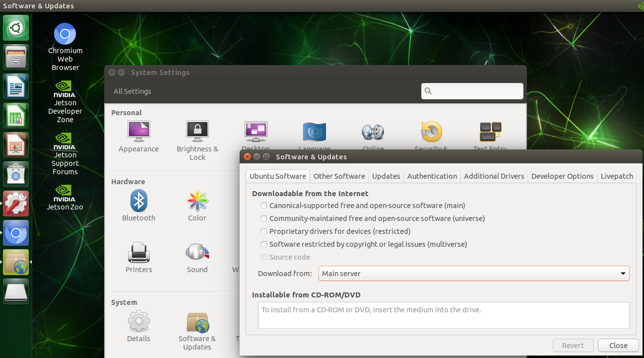Screen dimensions: 644x358
Task: Launch LibreOffice Impress from the launcher
Action: (16, 144)
